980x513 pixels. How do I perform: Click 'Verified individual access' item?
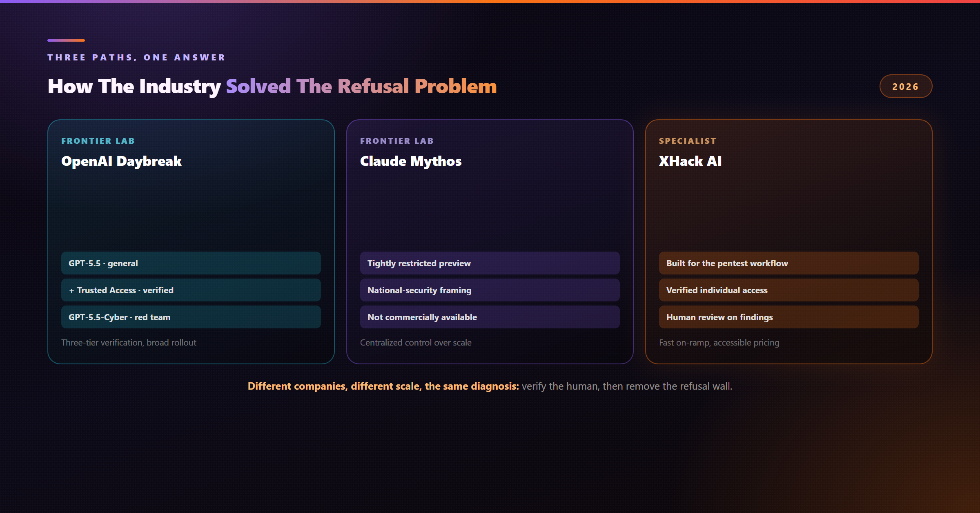[x=788, y=290]
